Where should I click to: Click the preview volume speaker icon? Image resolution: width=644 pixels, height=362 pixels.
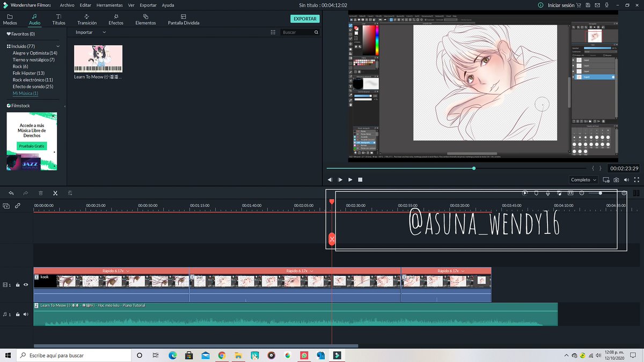(x=627, y=180)
